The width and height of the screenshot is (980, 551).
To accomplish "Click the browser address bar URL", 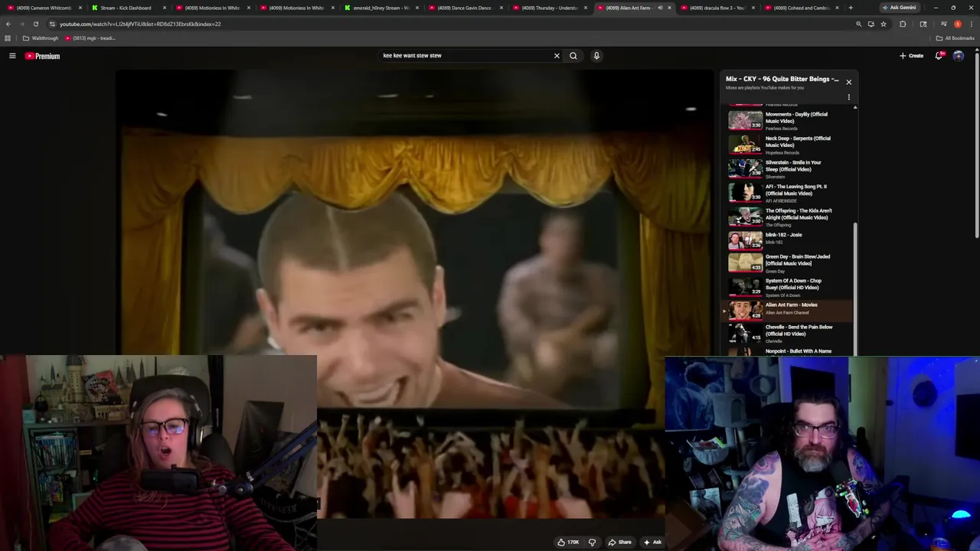I will (140, 24).
